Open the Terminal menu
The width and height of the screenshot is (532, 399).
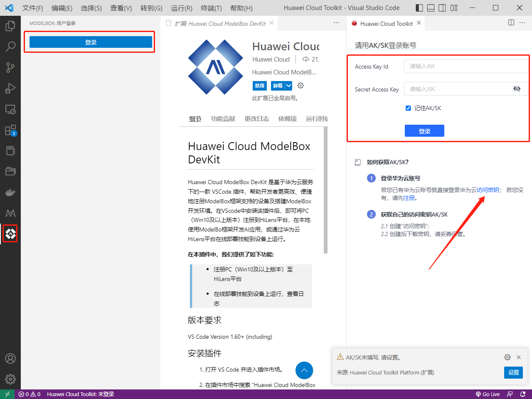tap(211, 8)
